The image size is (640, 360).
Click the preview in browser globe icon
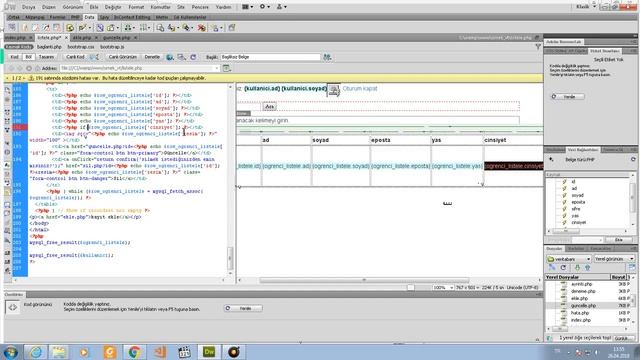coord(170,57)
